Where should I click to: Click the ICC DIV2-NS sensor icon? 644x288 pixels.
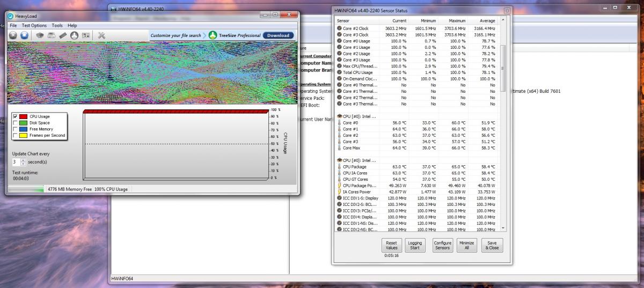pyautogui.click(x=339, y=230)
